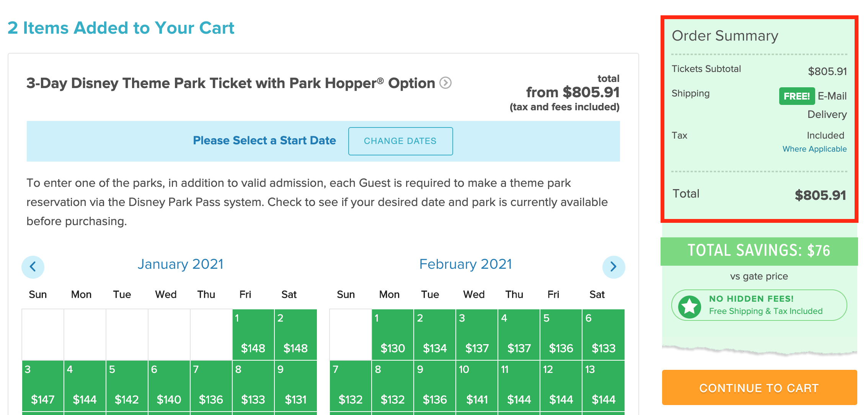The image size is (868, 415).
Task: Choose February 3 at $137
Action: click(477, 335)
